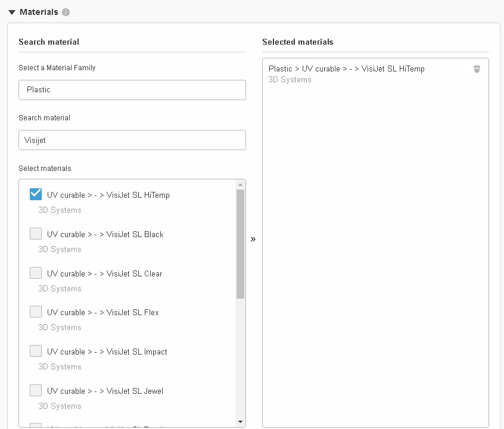Click the VisiJet SL Black material label

[105, 234]
